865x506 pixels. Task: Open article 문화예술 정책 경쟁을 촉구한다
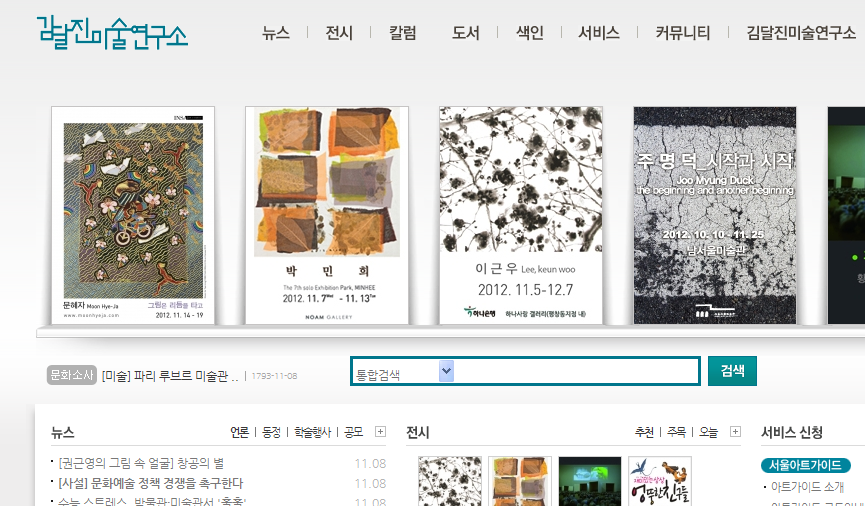pos(151,483)
